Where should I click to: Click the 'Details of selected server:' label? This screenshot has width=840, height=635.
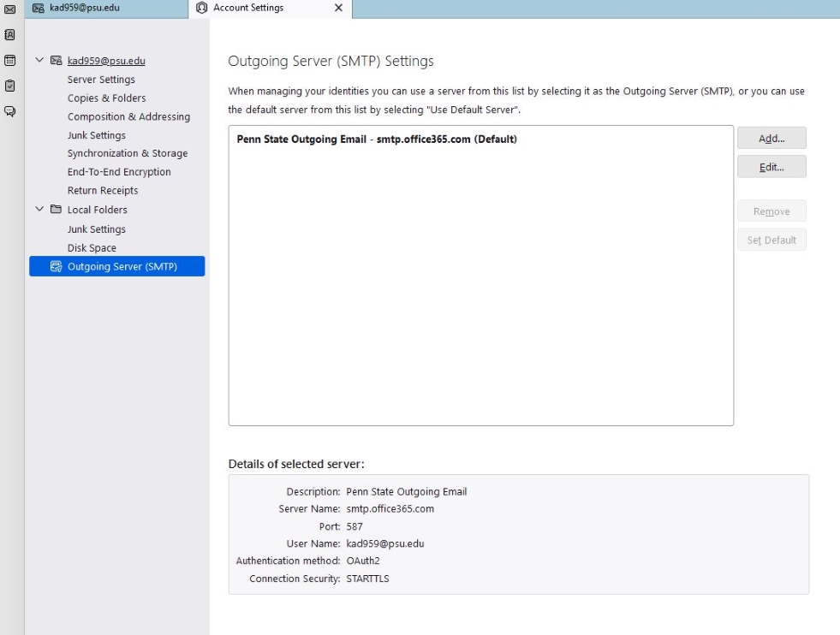point(296,464)
